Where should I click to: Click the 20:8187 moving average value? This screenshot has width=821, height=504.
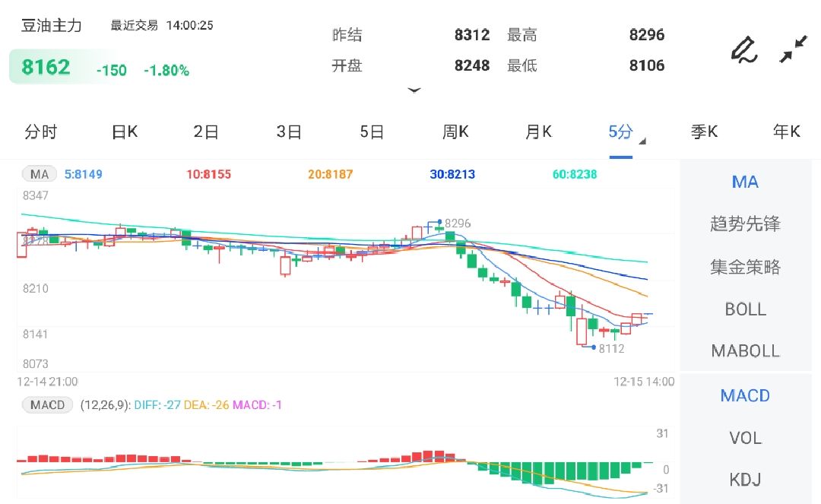point(331,174)
